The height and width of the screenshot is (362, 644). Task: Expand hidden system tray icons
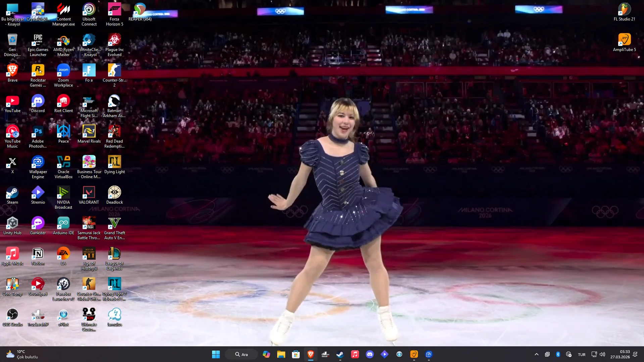536,354
